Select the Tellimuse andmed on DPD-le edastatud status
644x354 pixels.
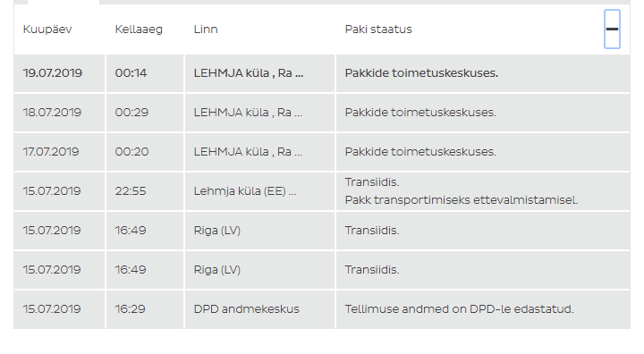click(x=459, y=309)
